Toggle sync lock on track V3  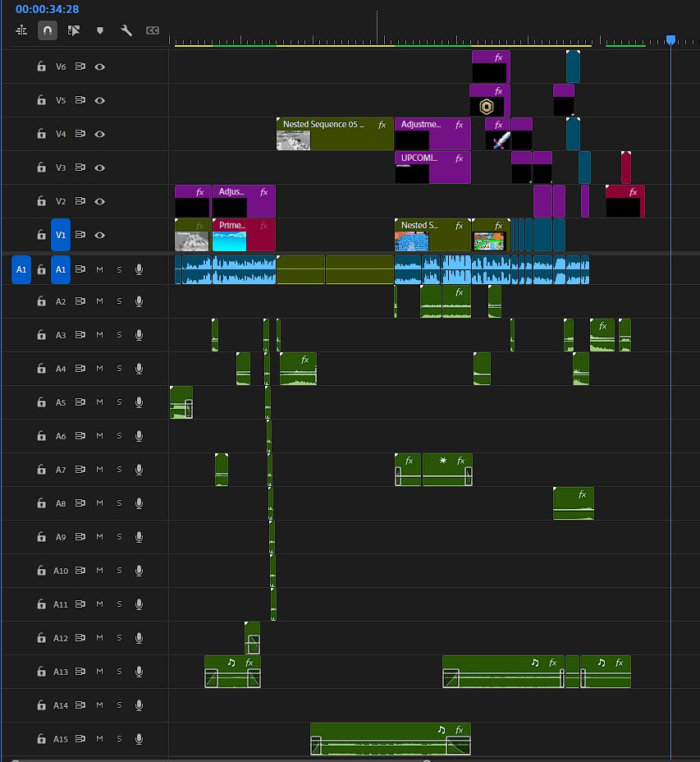click(80, 168)
